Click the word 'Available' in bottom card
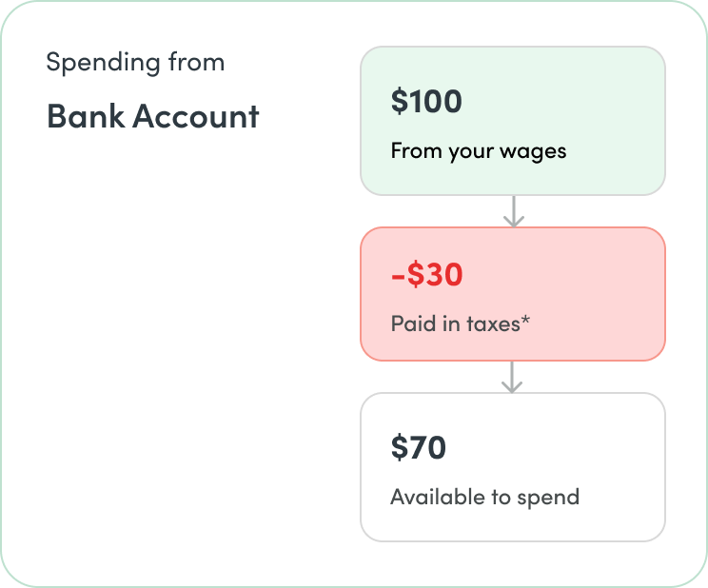 [x=438, y=497]
